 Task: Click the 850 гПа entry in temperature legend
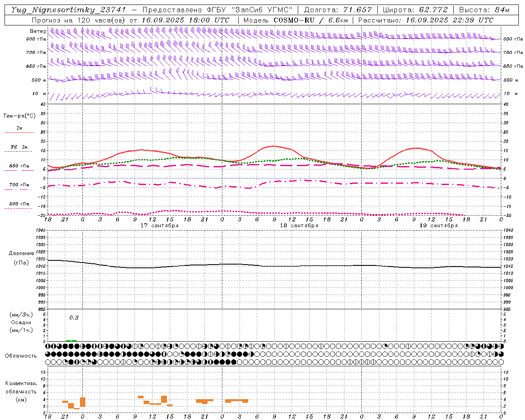[19, 166]
